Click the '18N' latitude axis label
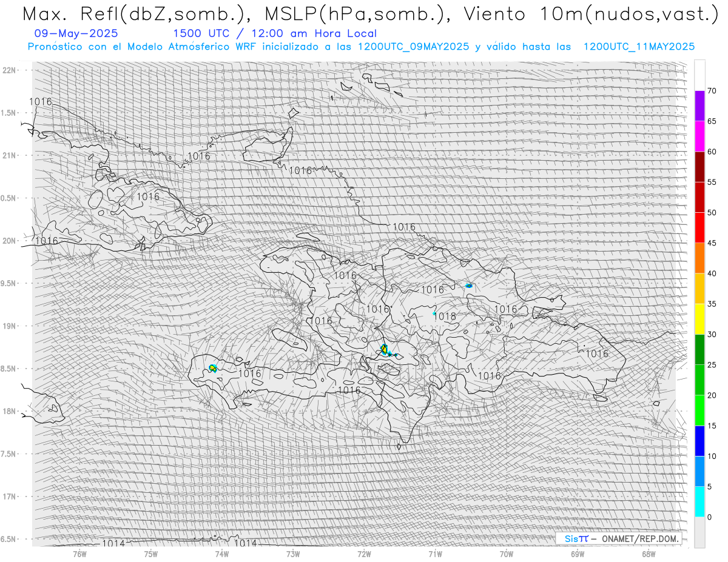 coord(10,411)
